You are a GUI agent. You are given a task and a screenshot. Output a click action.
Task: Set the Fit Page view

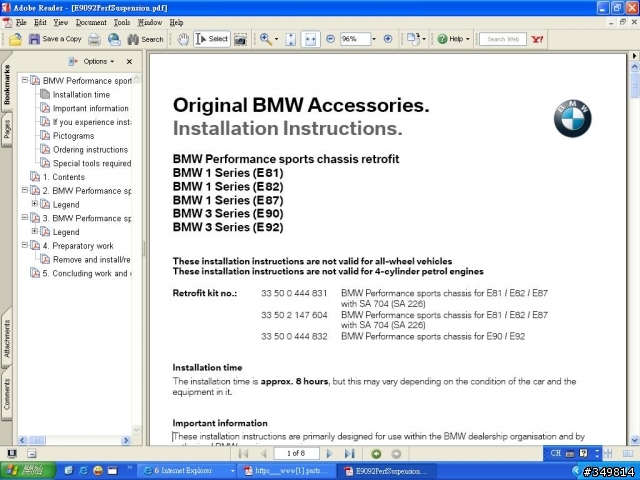pos(291,39)
